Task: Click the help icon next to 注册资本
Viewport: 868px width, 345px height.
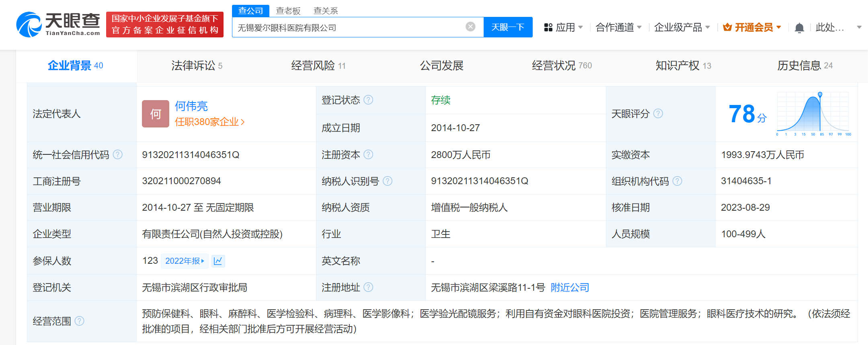Action: coord(368,154)
